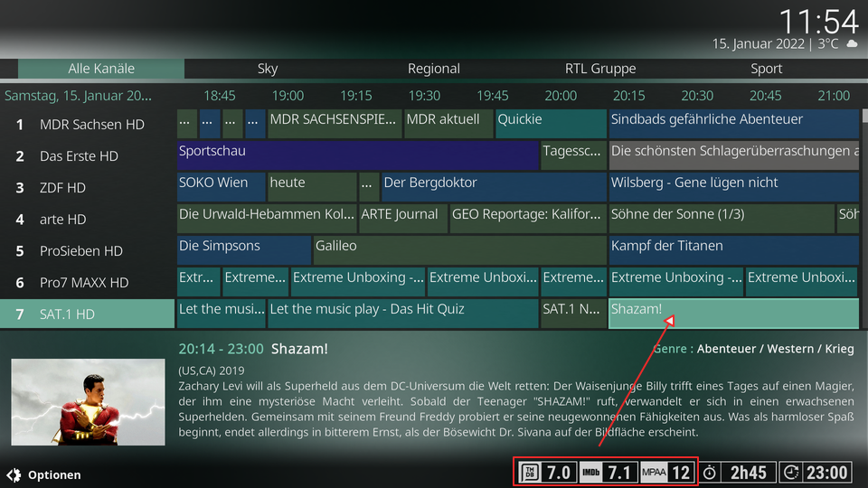
Task: Click the EPG vertical scrollbar
Action: pos(864,219)
